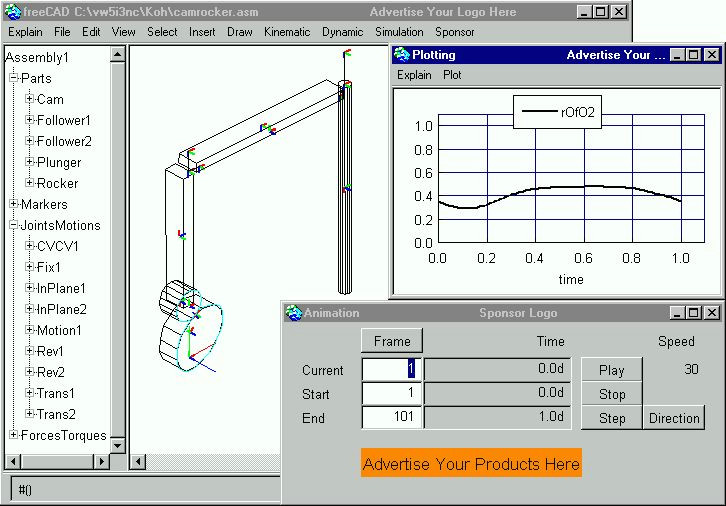Click the tree panel scroll down arrow
The image size is (726, 506).
(118, 446)
